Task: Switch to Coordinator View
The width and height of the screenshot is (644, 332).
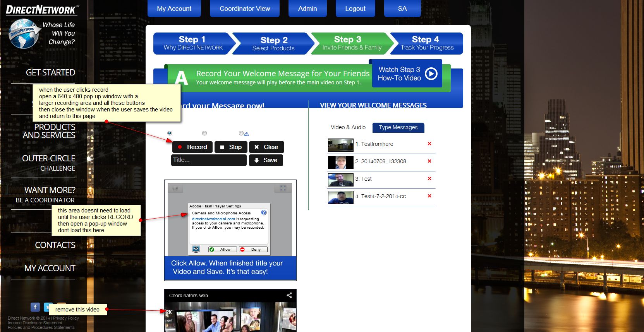Action: tap(245, 9)
